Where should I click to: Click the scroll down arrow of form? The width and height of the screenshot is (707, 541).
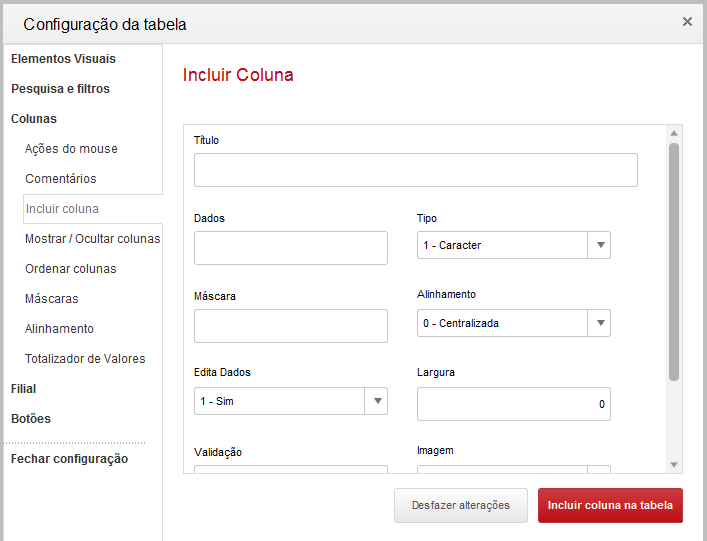(674, 465)
